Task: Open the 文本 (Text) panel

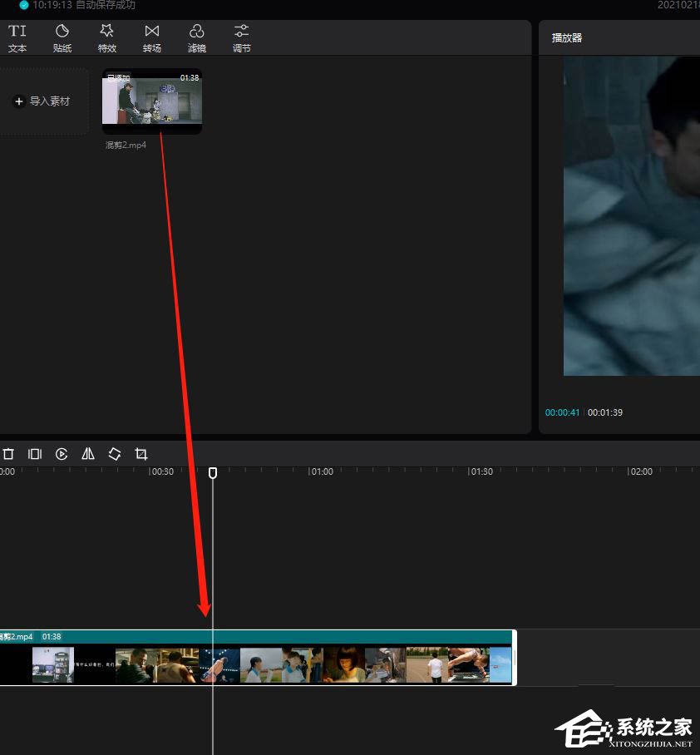Action: point(17,37)
